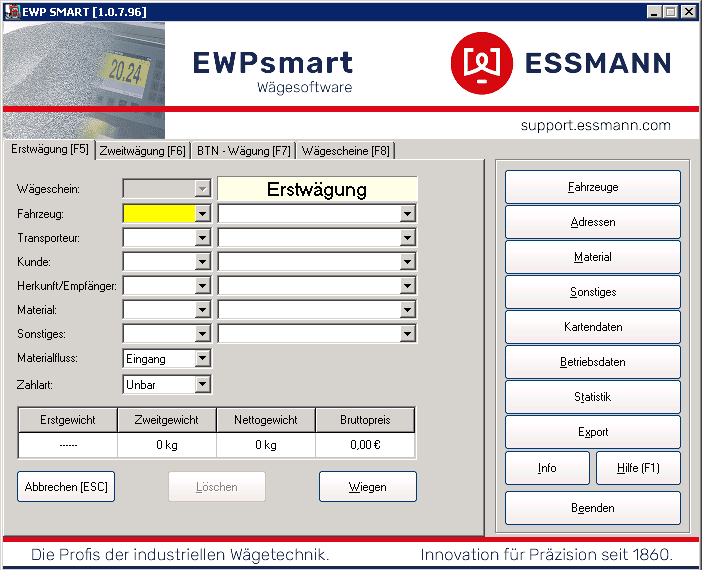This screenshot has width=702, height=570.
Task: Click the Beenden button to exit
Action: [x=592, y=508]
